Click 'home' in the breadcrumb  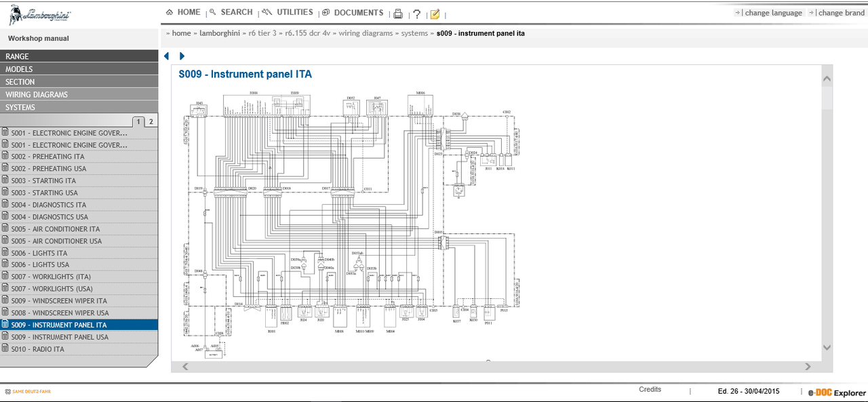(181, 33)
